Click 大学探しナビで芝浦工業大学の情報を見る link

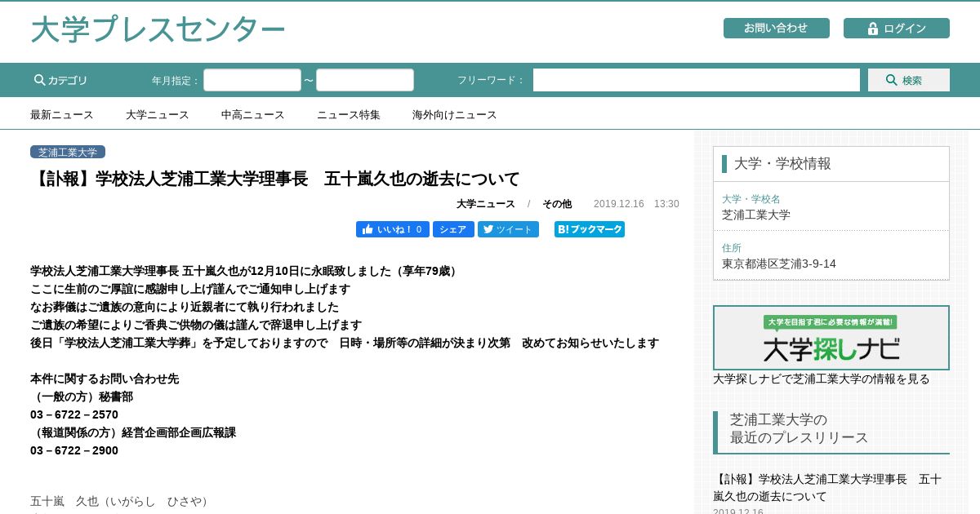coord(822,379)
